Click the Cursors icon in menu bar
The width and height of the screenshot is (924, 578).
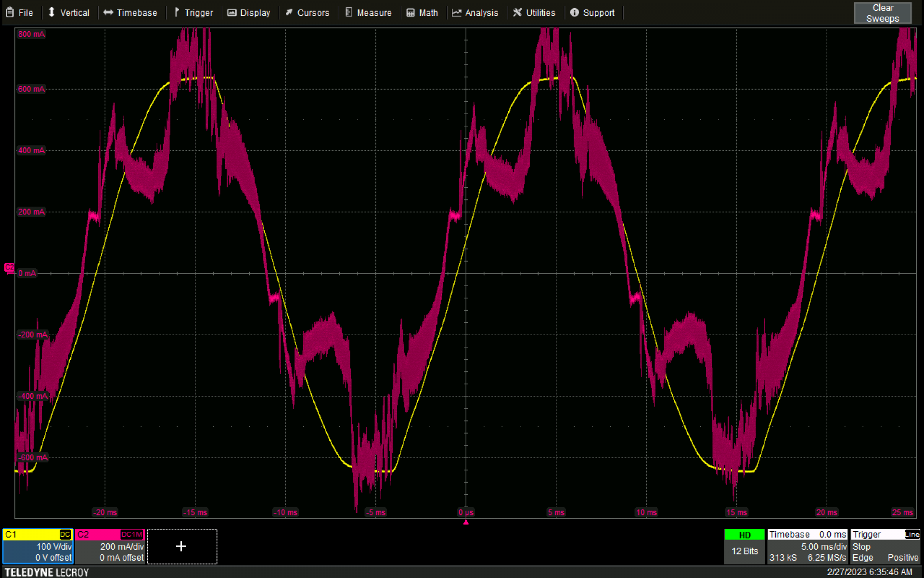click(289, 13)
